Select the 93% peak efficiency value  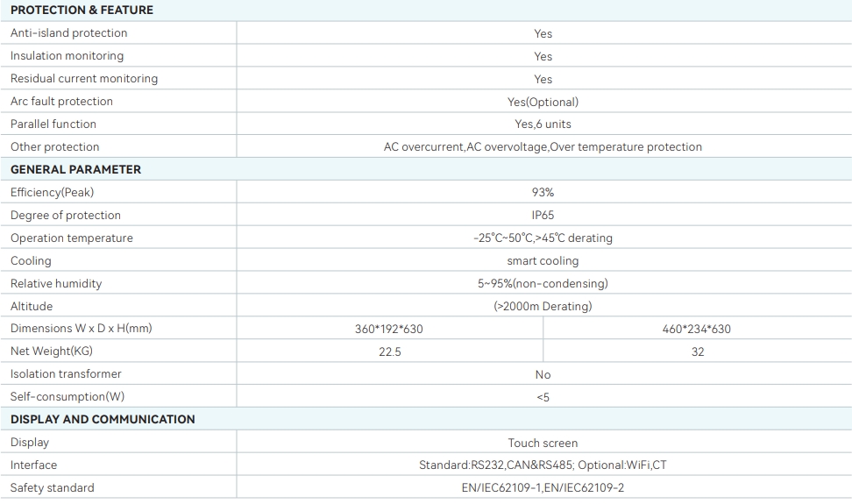[543, 193]
